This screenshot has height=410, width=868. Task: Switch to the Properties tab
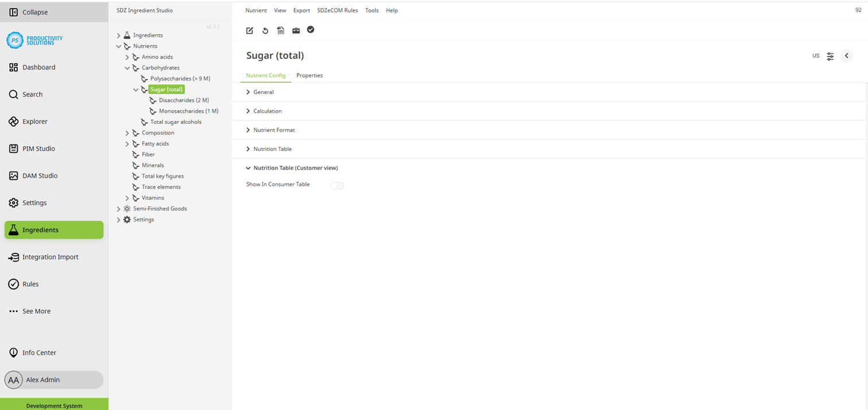tap(309, 75)
